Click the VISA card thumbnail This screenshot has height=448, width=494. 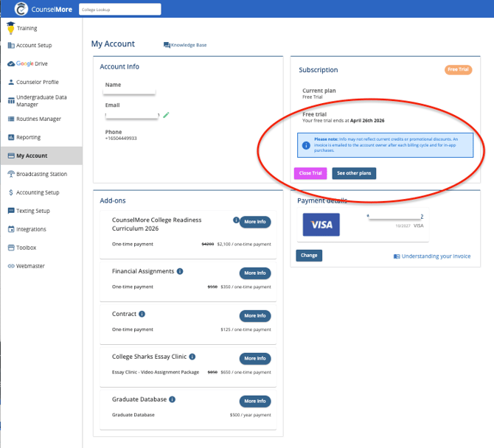coord(321,224)
